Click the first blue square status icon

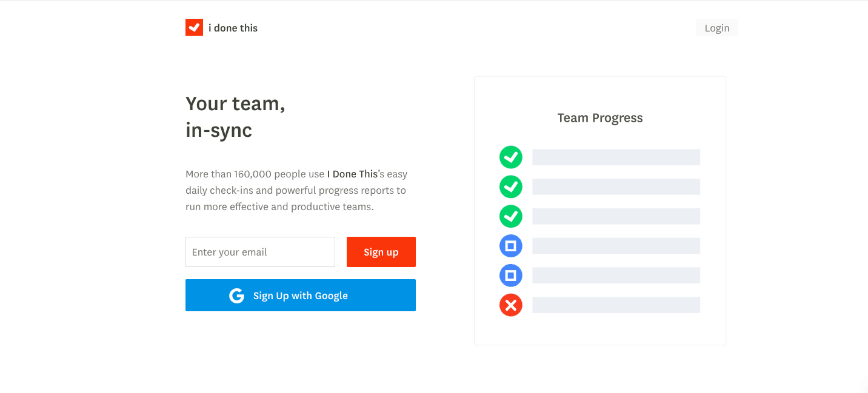[511, 246]
